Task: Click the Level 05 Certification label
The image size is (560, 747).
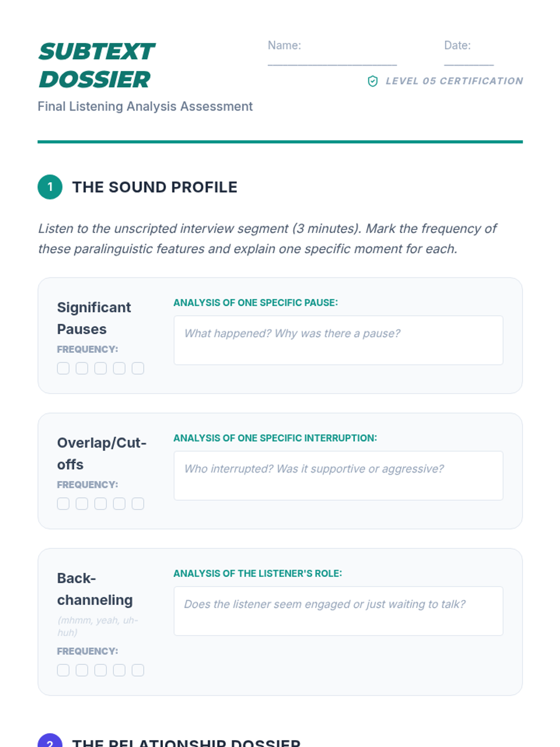Action: pyautogui.click(x=454, y=81)
